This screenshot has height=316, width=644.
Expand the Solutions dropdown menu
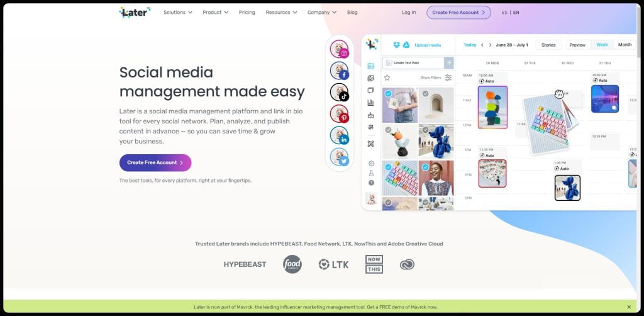(x=178, y=13)
